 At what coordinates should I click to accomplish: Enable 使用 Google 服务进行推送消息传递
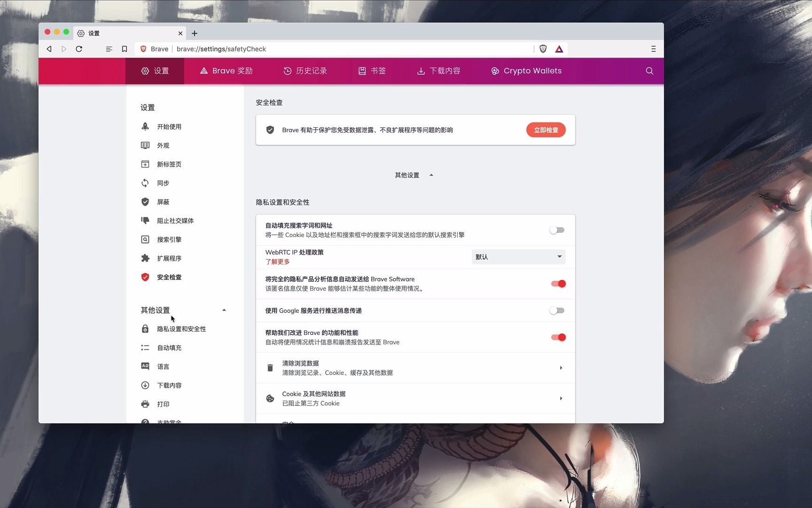point(557,310)
